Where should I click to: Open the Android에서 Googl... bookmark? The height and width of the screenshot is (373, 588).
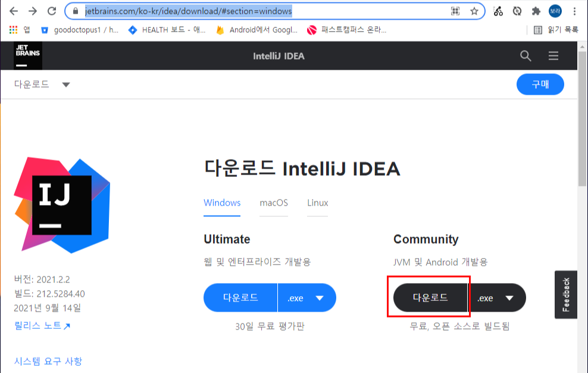click(257, 30)
